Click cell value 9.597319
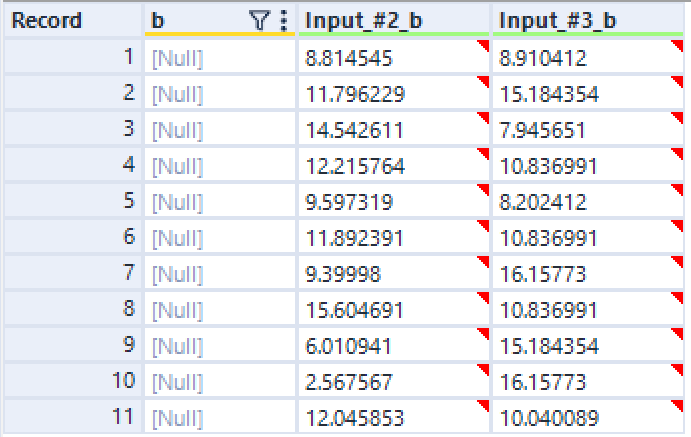The image size is (691, 437). pos(349,203)
